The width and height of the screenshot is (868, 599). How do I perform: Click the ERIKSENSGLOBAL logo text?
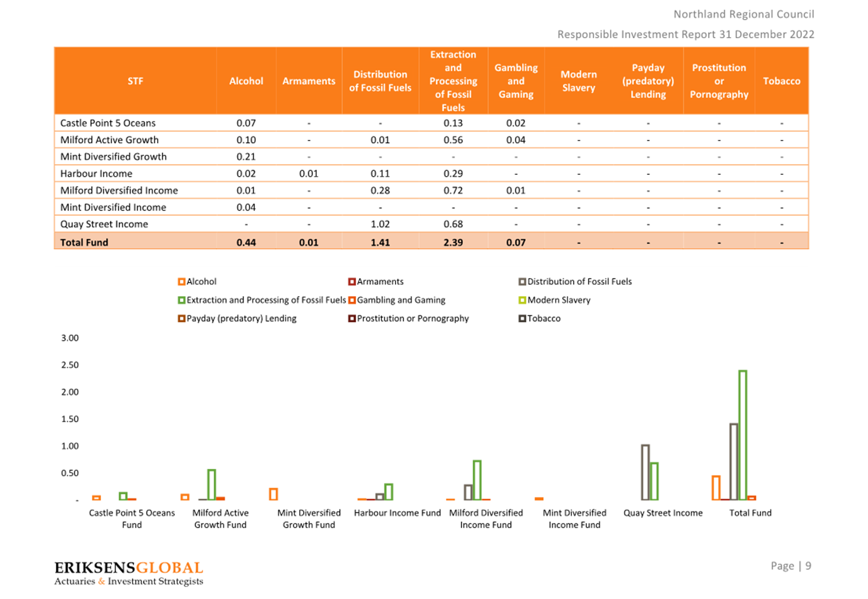click(129, 568)
